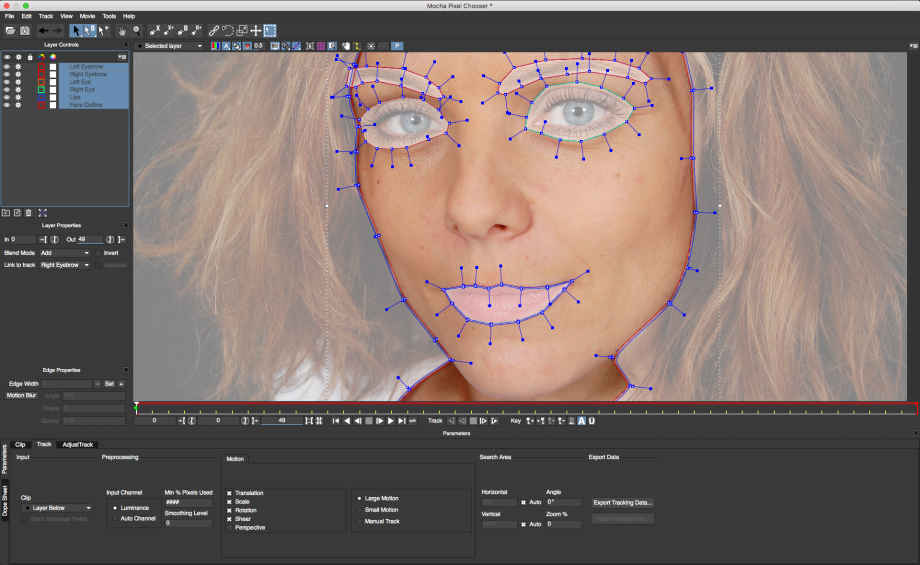Screen dimensions: 920x565
Task: Select the Pan hand tool
Action: pyautogui.click(x=122, y=31)
